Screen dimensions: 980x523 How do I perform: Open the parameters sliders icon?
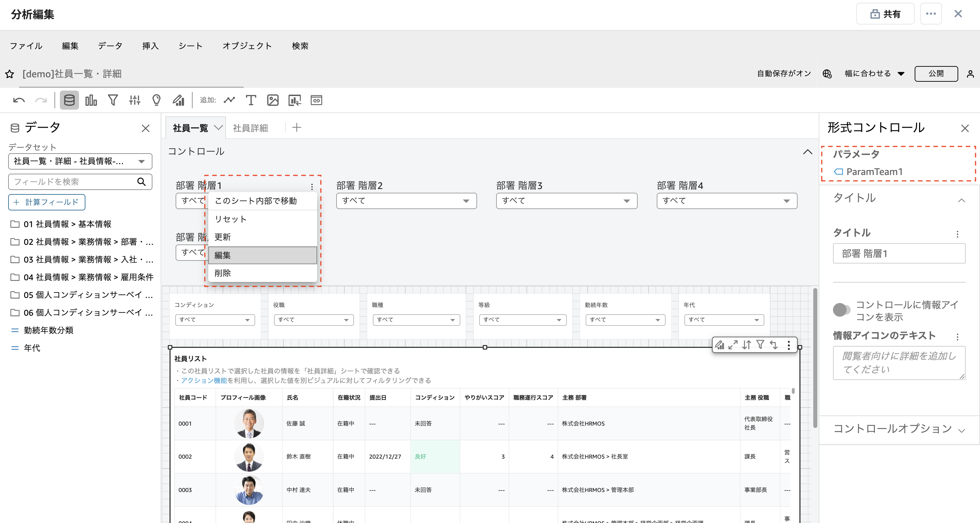135,100
